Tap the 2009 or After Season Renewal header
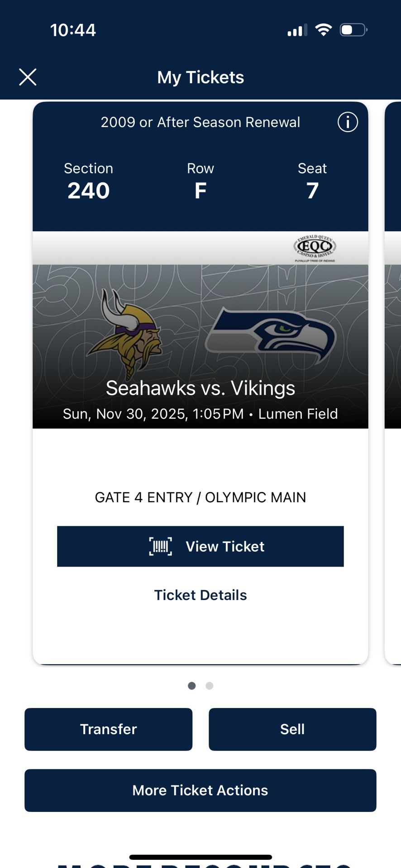This screenshot has width=401, height=868. pos(200,122)
